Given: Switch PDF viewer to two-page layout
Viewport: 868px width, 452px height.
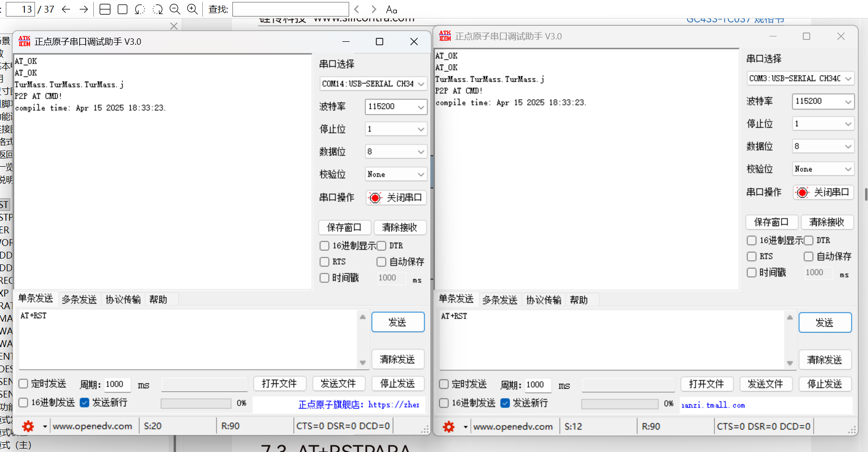Looking at the screenshot, I should (x=105, y=9).
